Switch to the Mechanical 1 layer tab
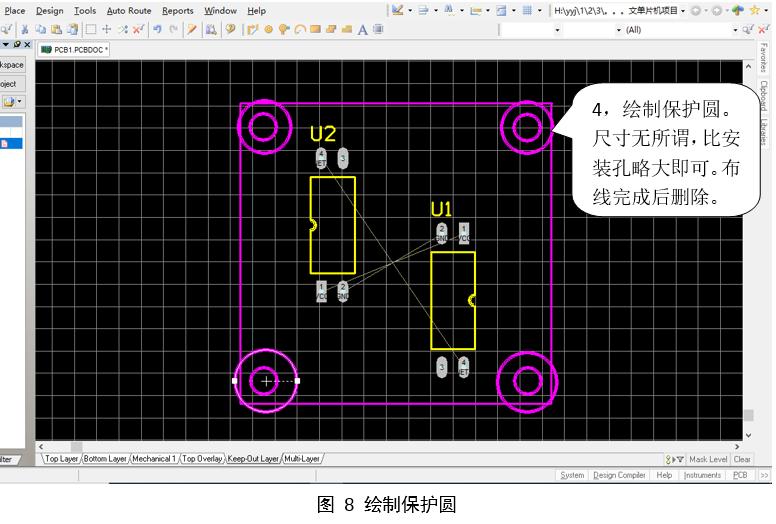 click(154, 459)
